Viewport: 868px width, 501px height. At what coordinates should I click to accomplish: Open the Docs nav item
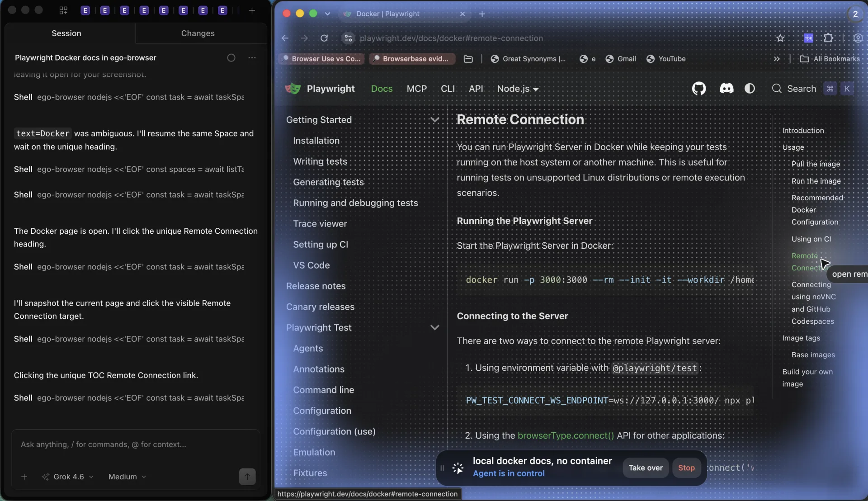(382, 89)
